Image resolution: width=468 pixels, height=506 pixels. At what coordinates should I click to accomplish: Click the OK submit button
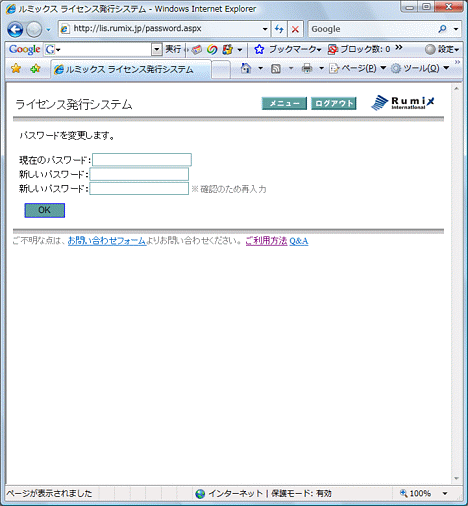[x=45, y=210]
